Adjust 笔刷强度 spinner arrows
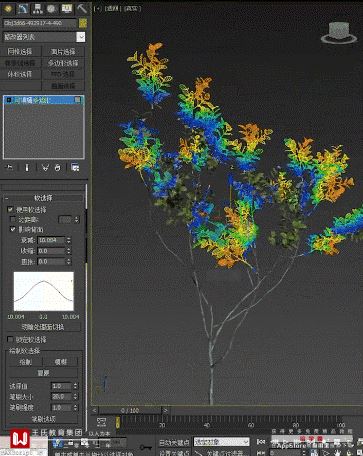The height and width of the screenshot is (456, 363). [75, 407]
